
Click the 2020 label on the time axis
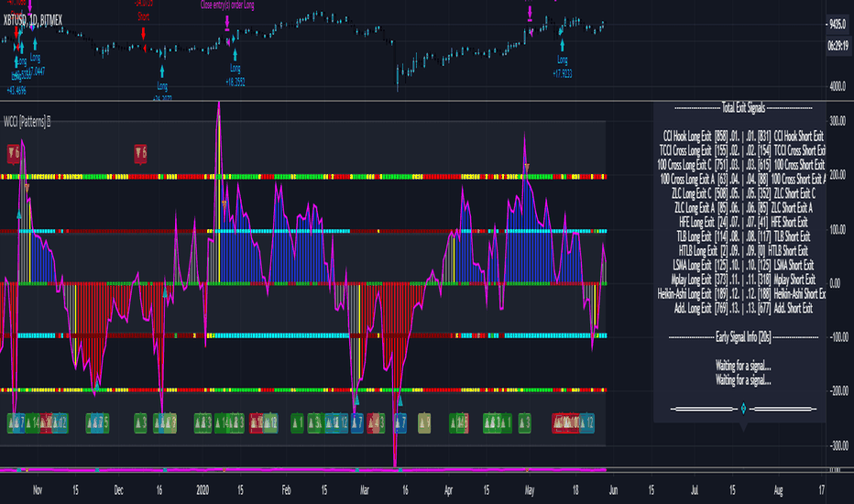tap(203, 490)
